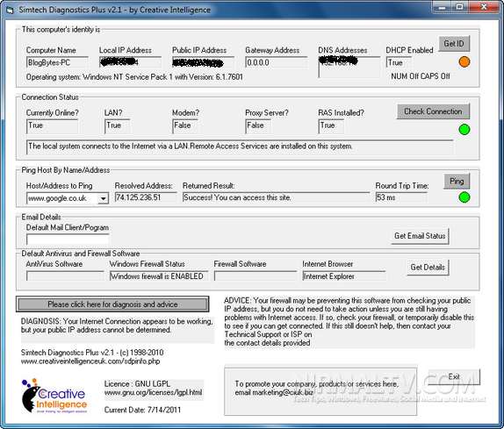Click the Modem? False field
The height and width of the screenshot is (429, 504).
[185, 126]
